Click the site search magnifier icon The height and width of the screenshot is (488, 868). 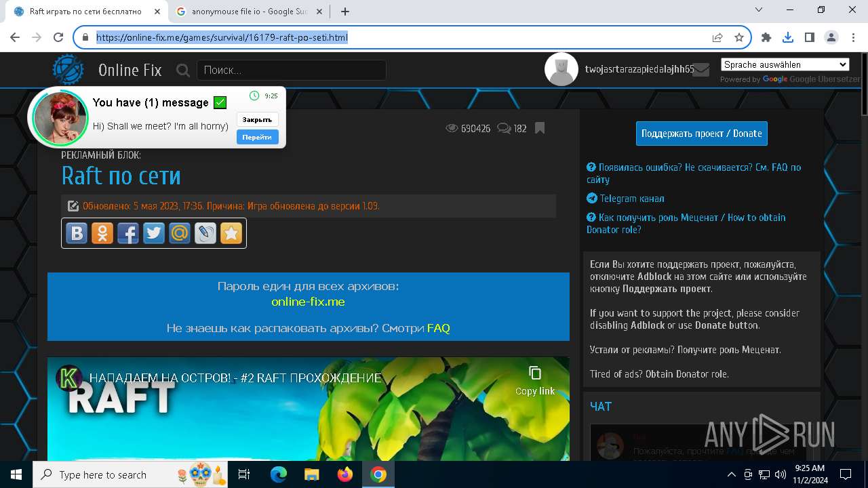tap(182, 70)
